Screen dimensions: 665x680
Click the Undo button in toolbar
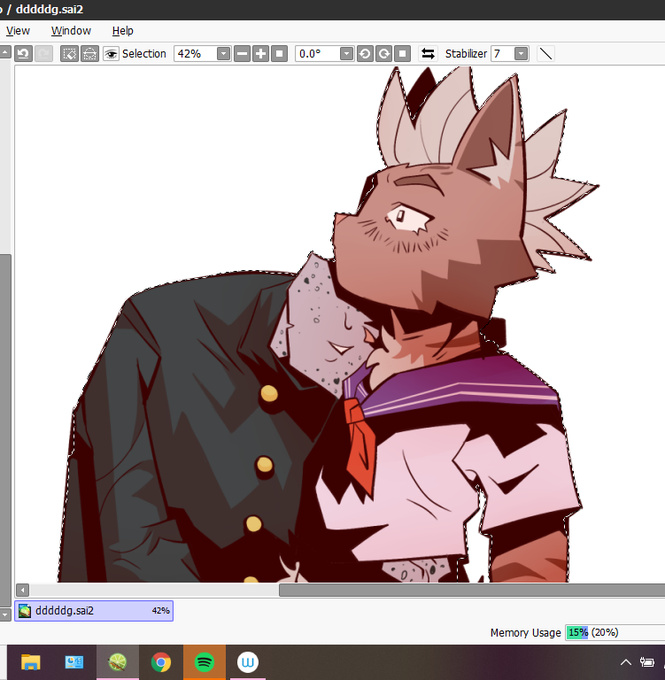point(23,54)
